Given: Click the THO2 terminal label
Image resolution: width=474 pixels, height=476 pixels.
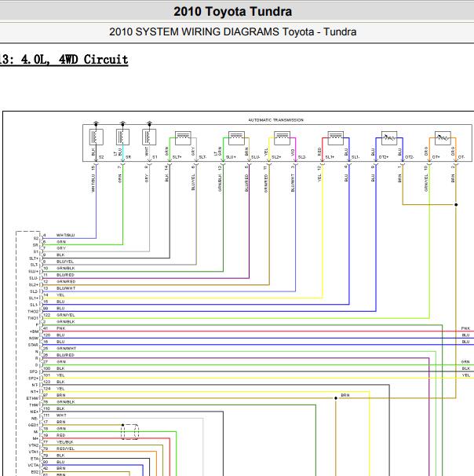Looking at the screenshot, I should click(33, 312).
